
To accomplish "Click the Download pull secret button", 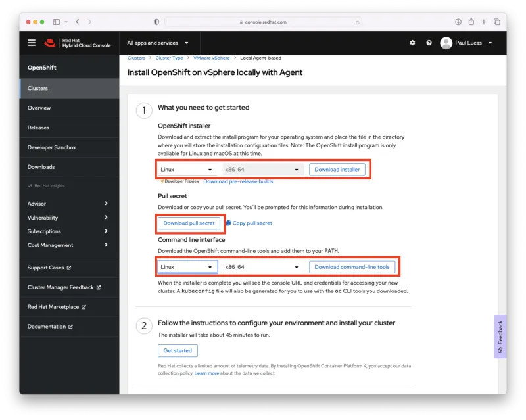I will click(x=189, y=223).
